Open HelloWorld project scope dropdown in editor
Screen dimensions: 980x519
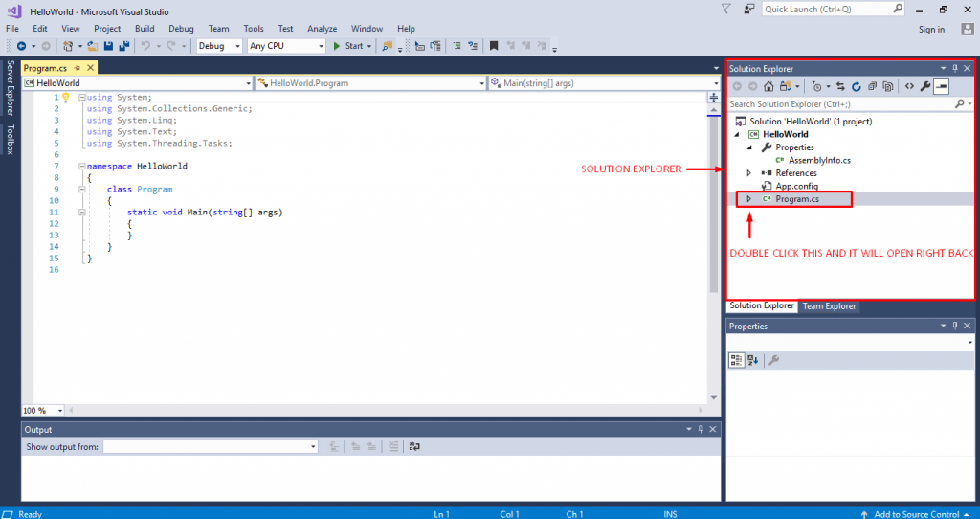coord(138,83)
